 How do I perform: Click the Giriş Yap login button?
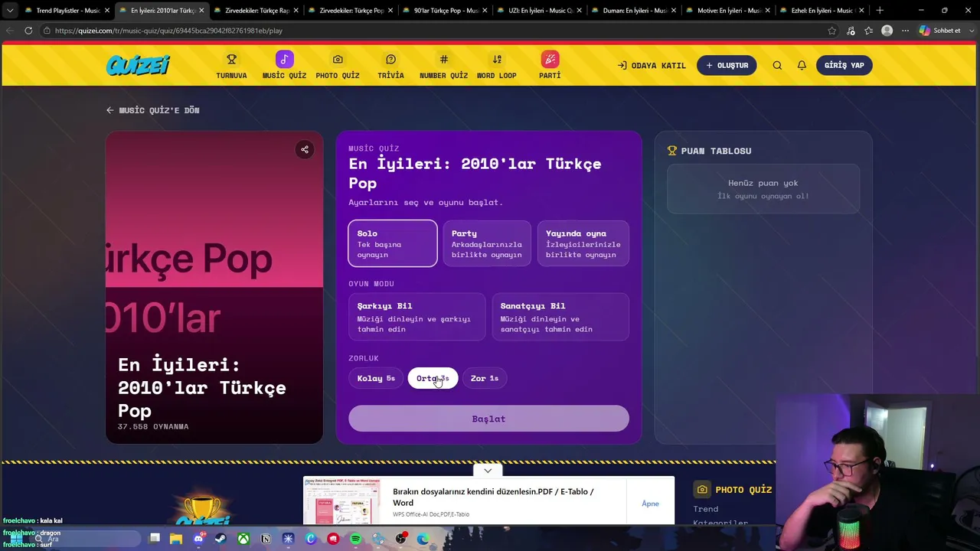pyautogui.click(x=844, y=65)
